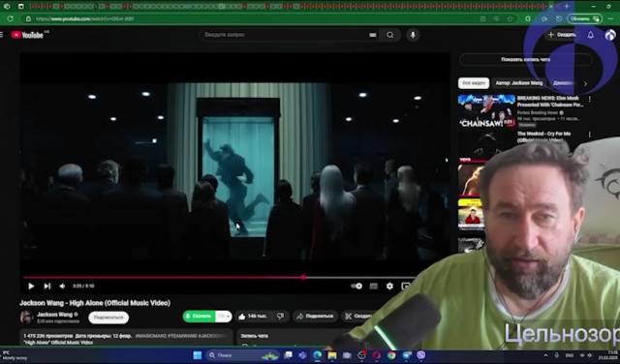This screenshot has width=620, height=364.
Task: Click the Поделиться share button
Action: pos(315,317)
